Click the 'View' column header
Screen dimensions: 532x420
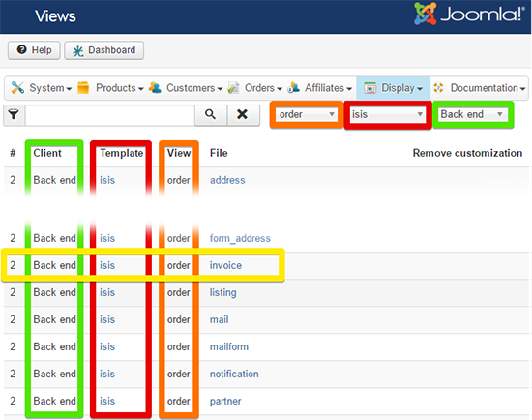tap(179, 153)
